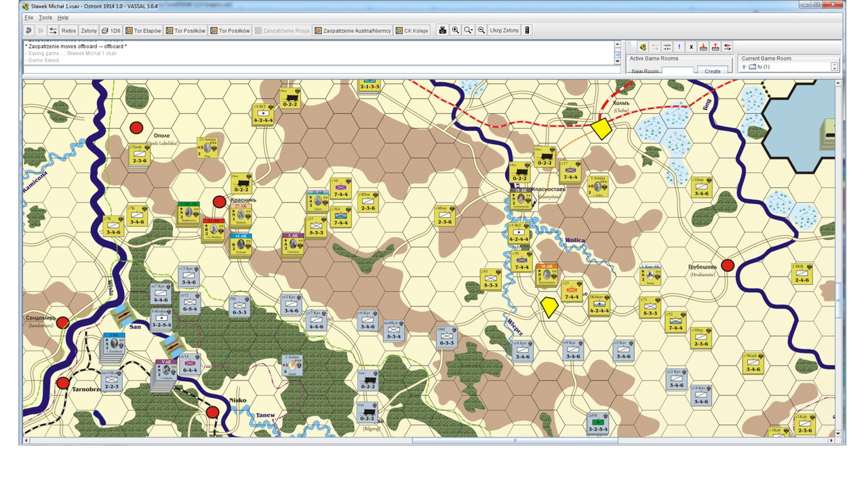Click the zoom in magnifier icon
The width and height of the screenshot is (868, 487).
point(455,31)
